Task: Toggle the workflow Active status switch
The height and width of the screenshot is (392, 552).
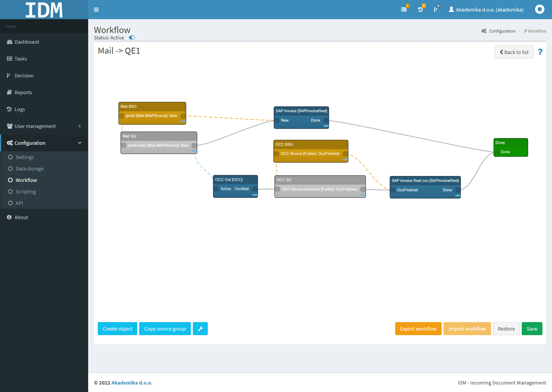Action: point(132,38)
